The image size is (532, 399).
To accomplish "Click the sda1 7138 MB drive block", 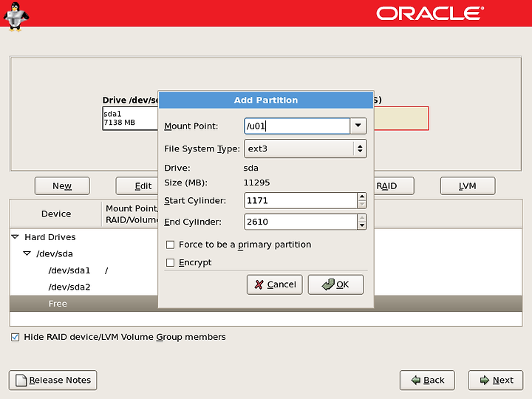I will (130, 118).
